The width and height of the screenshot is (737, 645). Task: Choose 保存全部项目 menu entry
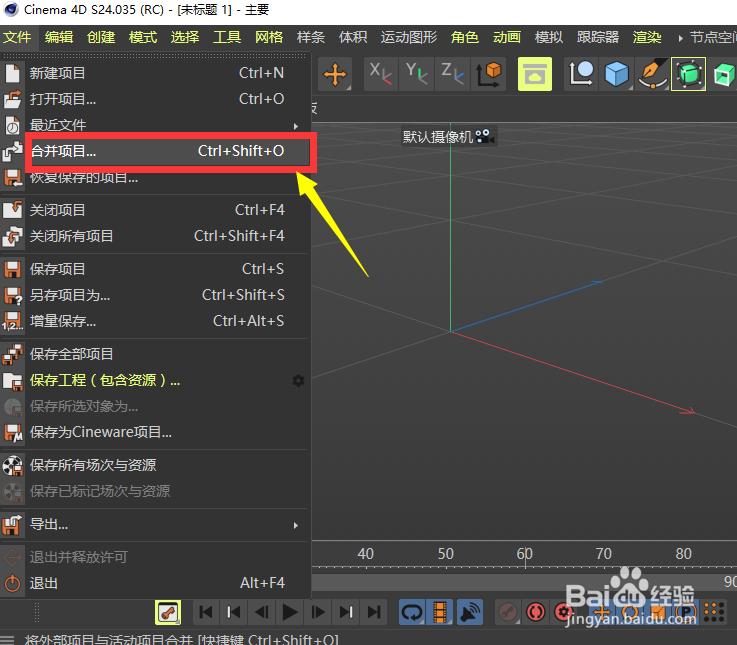point(155,354)
